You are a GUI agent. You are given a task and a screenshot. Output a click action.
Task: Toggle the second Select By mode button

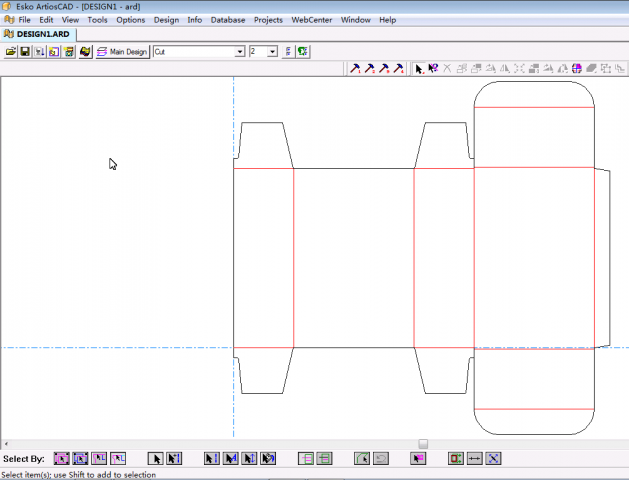(x=81, y=458)
